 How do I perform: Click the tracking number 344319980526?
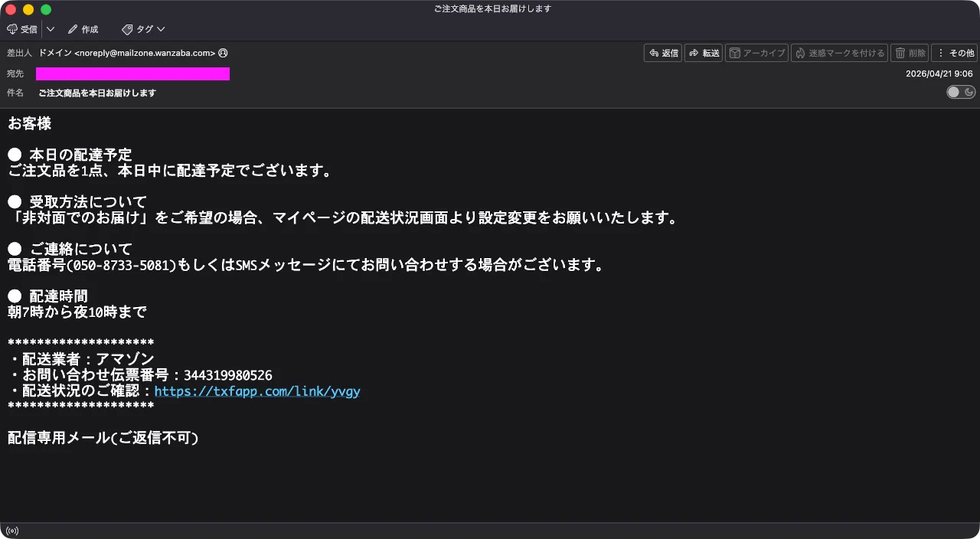pyautogui.click(x=228, y=375)
